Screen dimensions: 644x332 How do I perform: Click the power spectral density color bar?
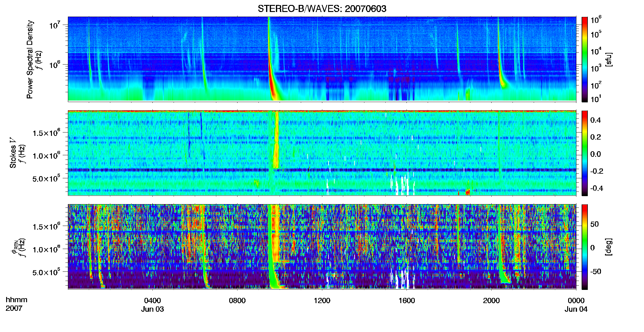click(584, 59)
